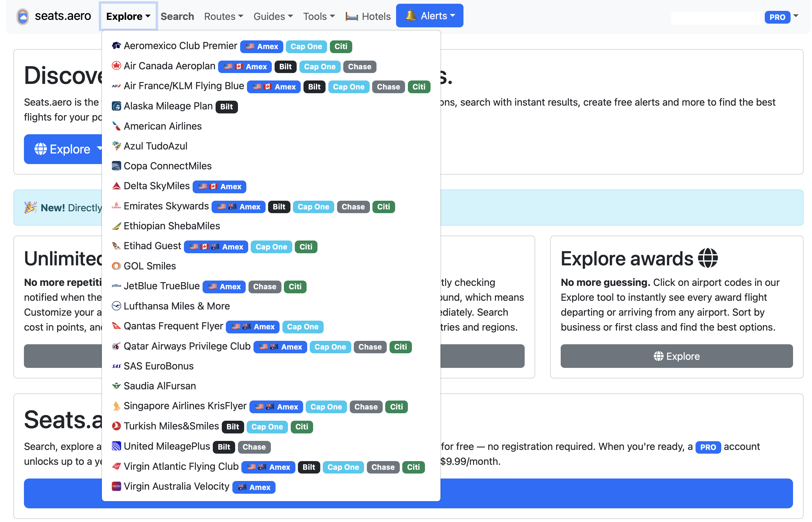Screen dimensions: 812x522
Task: Click the Explore awards heading
Action: tap(627, 259)
